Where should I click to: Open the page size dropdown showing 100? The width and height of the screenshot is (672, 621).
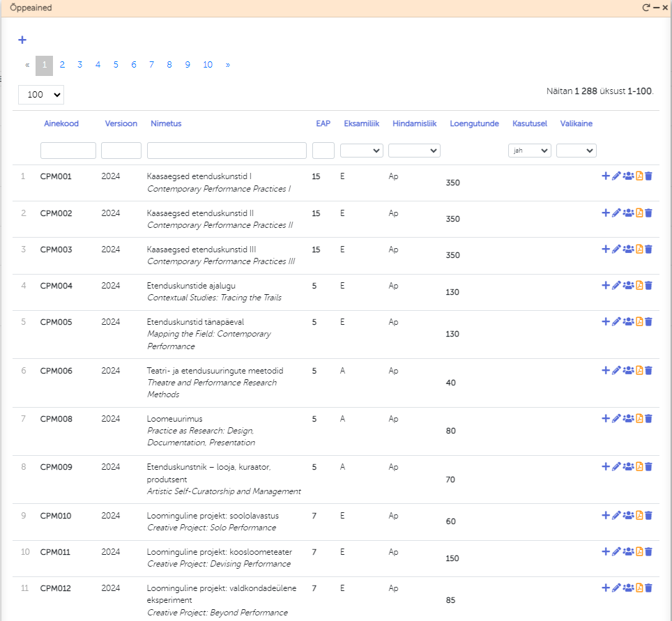(41, 95)
